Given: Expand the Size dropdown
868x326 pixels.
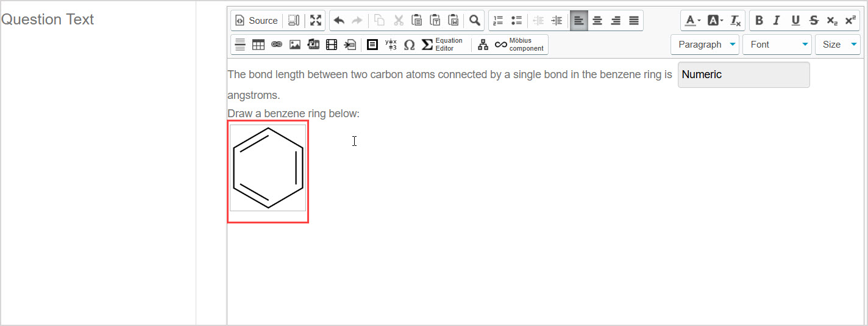Looking at the screenshot, I should coord(838,45).
